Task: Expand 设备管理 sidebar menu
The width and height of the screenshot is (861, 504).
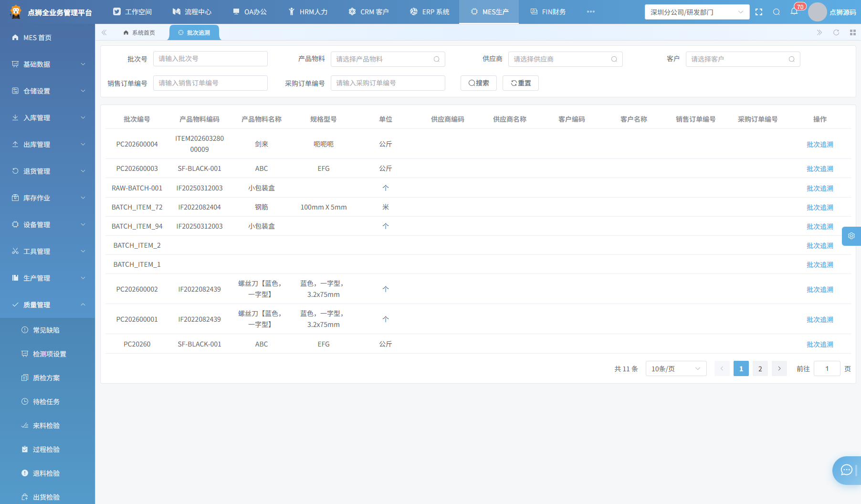Action: pyautogui.click(x=48, y=224)
